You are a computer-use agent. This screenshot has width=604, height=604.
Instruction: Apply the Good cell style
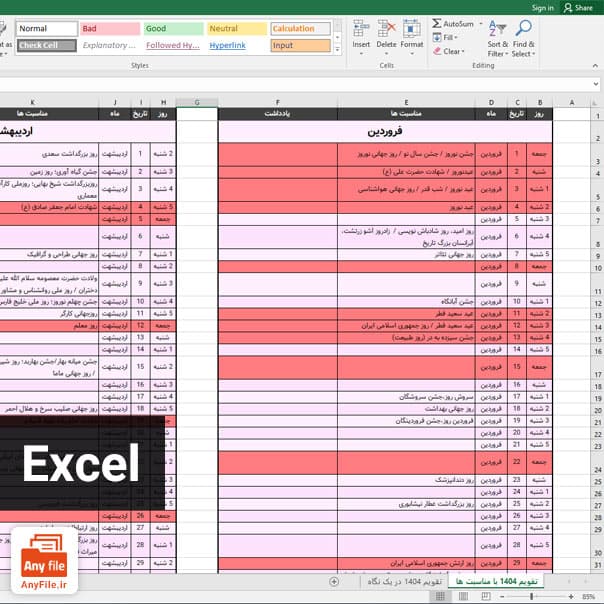tap(174, 29)
